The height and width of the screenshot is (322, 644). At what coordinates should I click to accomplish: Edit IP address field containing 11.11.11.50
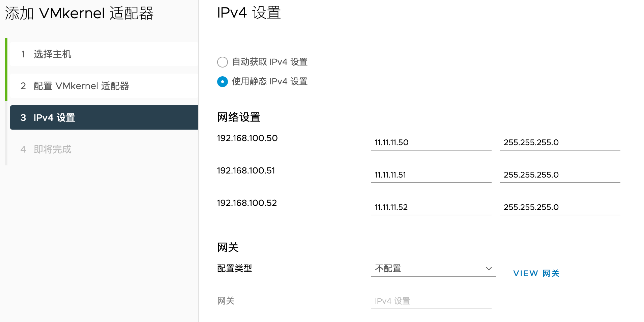point(431,142)
